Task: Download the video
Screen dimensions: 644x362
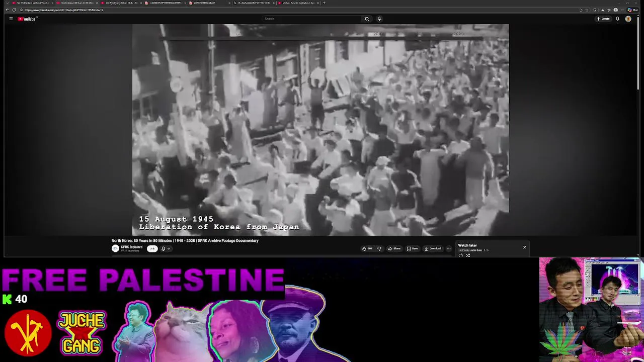Action: [433, 248]
